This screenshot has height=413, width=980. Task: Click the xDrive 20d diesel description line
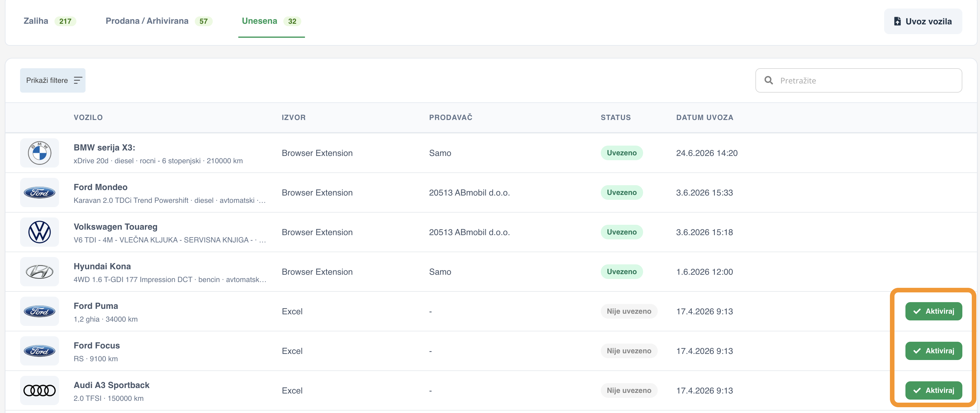click(158, 161)
